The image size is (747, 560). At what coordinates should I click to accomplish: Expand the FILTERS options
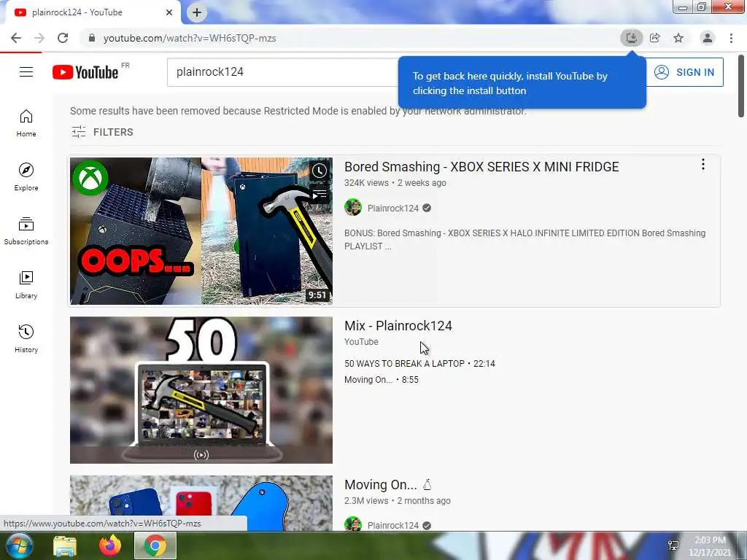click(x=102, y=132)
